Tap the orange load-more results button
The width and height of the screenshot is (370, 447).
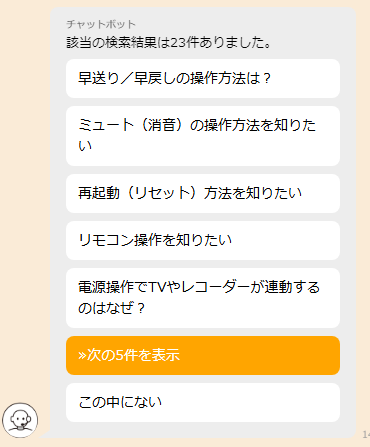coord(203,355)
